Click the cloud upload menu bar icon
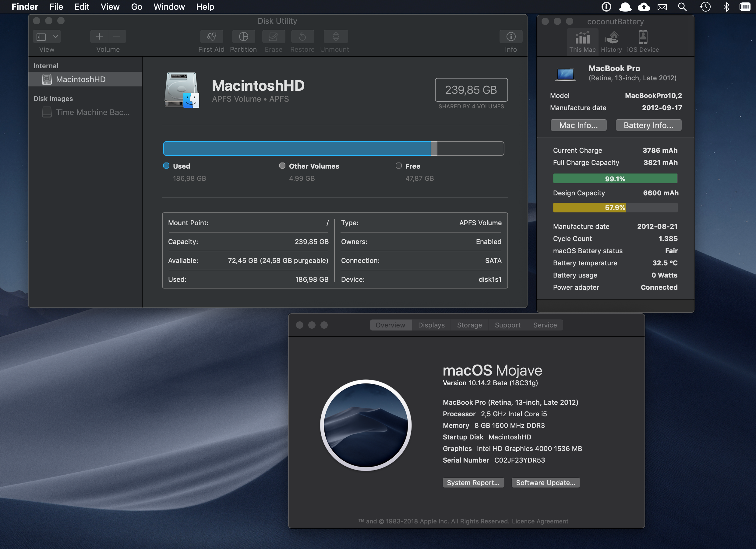The height and width of the screenshot is (549, 756). click(x=644, y=7)
